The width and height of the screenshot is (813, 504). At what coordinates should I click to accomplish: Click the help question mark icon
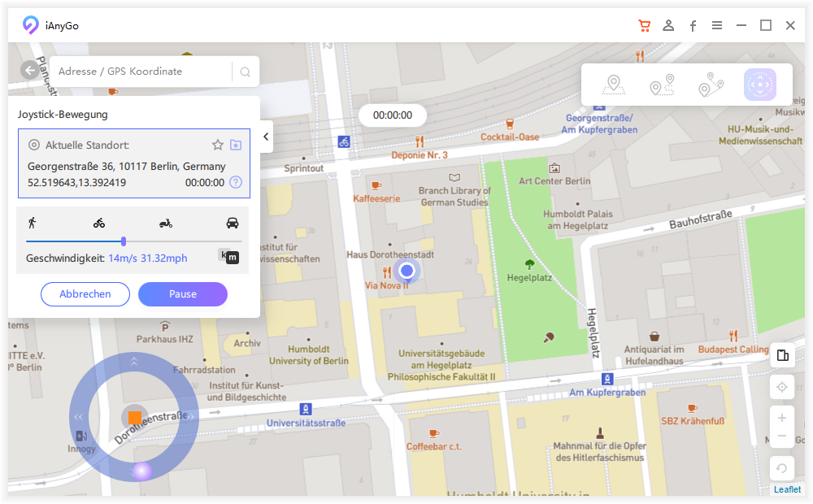[236, 183]
